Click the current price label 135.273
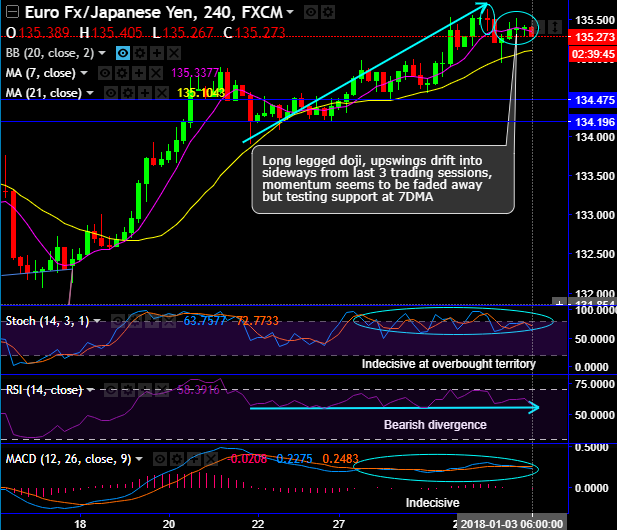617x530 pixels. [x=593, y=37]
